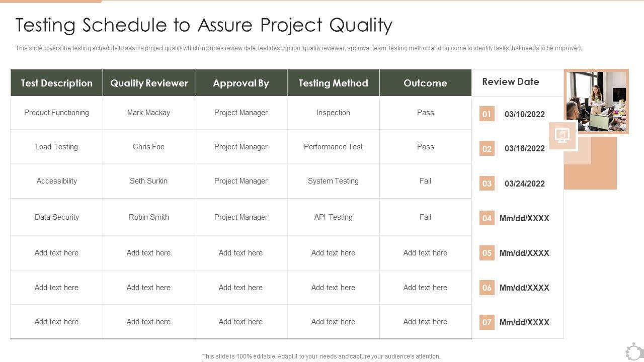The image size is (644, 362).
Task: Click the office meeting photo
Action: [597, 101]
